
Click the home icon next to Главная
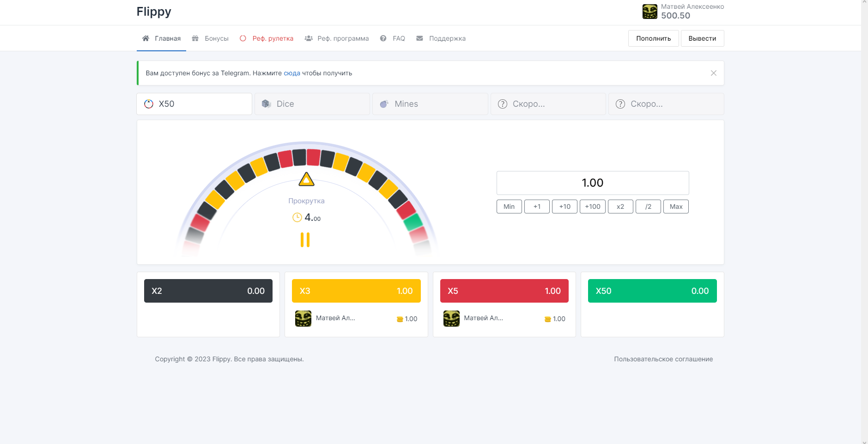[x=146, y=38]
